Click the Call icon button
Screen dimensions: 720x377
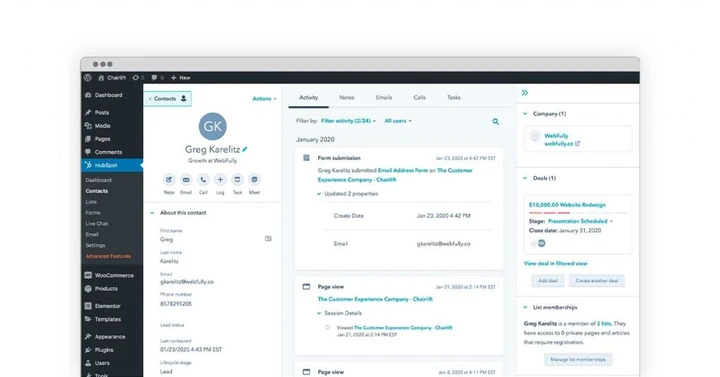[203, 180]
